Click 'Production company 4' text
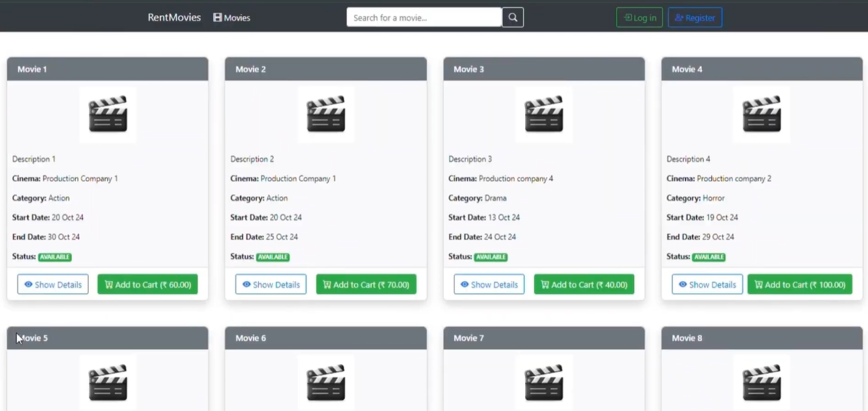 point(516,179)
